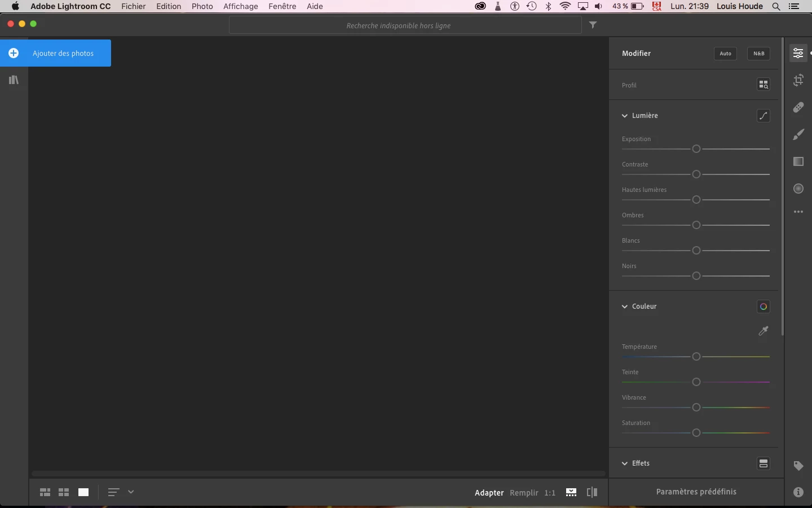Open the Bluetooth status menu
Screen dimensions: 812x508
(x=549, y=6)
